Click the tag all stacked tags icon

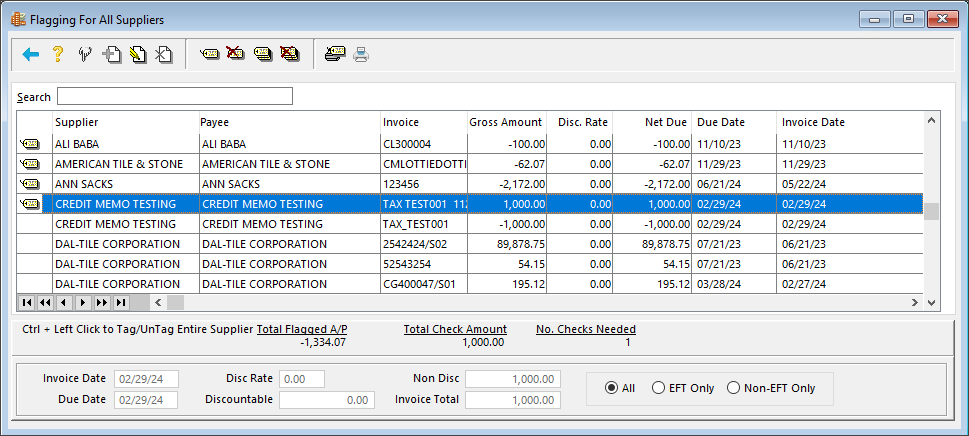pyautogui.click(x=263, y=54)
